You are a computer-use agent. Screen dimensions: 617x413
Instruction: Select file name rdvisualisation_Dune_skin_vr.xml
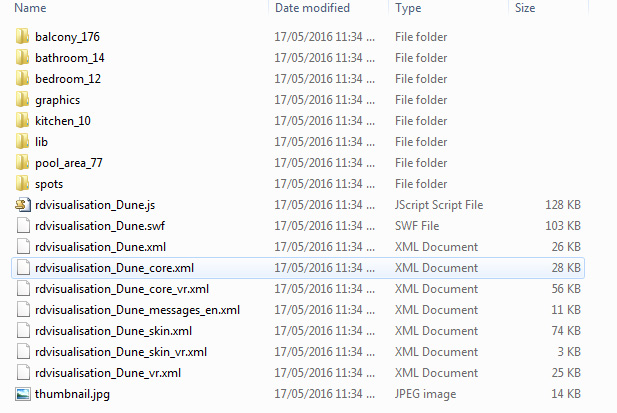coord(121,352)
